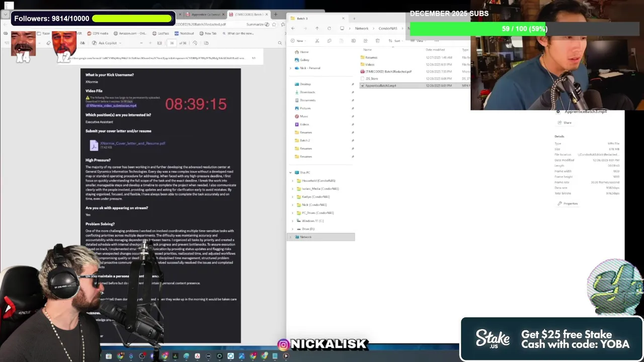Open the Videos folder in file list

[370, 64]
